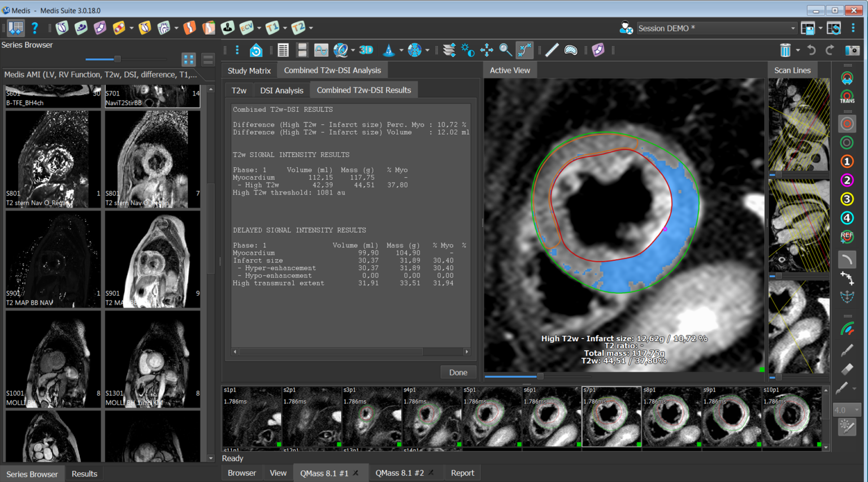The image size is (868, 482).
Task: Select the pan arrows tool
Action: click(487, 50)
